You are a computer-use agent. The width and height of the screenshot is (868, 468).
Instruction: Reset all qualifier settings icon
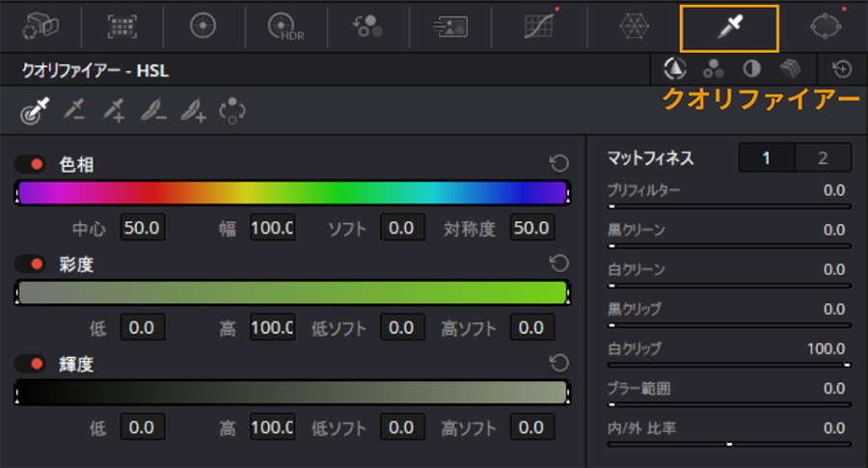(x=842, y=69)
